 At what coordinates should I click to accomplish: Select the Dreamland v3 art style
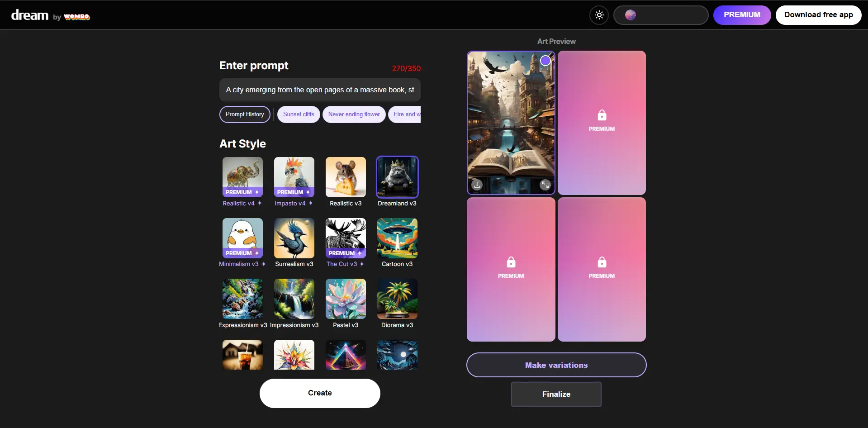[397, 177]
